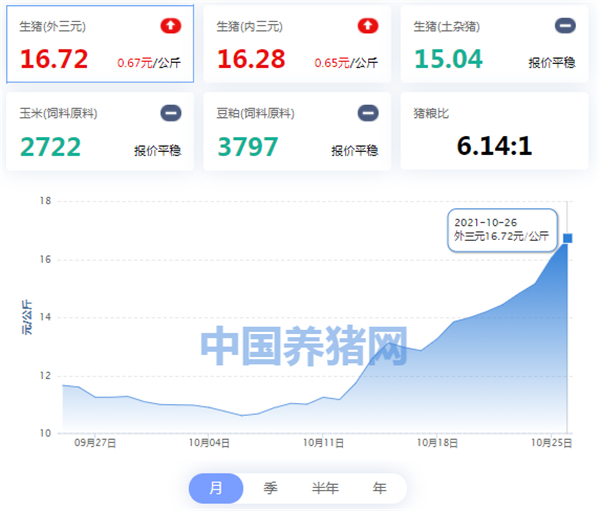Click the red up-arrow icon on 生猪(内三元) card

click(x=368, y=24)
